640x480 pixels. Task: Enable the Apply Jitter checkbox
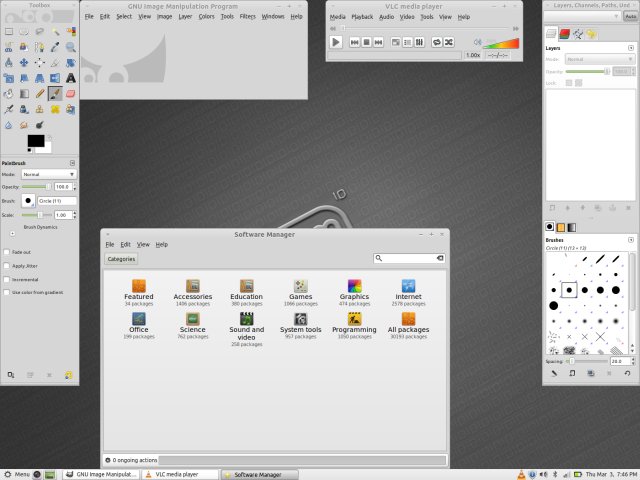(x=7, y=266)
